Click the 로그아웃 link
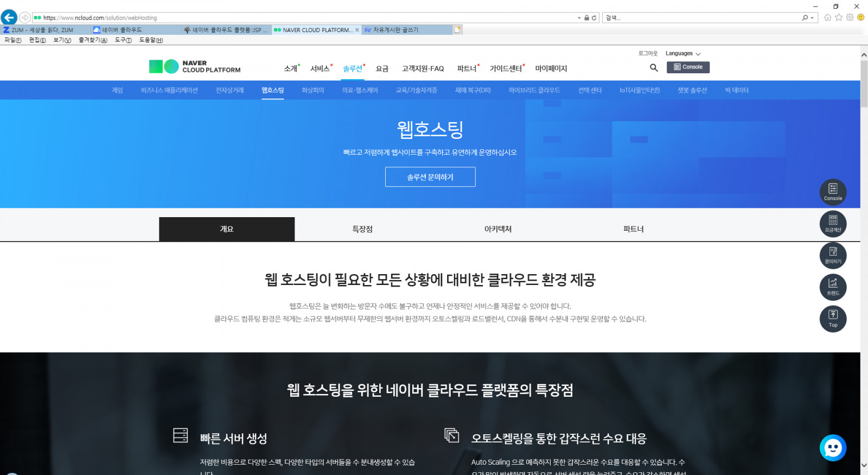This screenshot has width=868, height=475. coord(648,53)
